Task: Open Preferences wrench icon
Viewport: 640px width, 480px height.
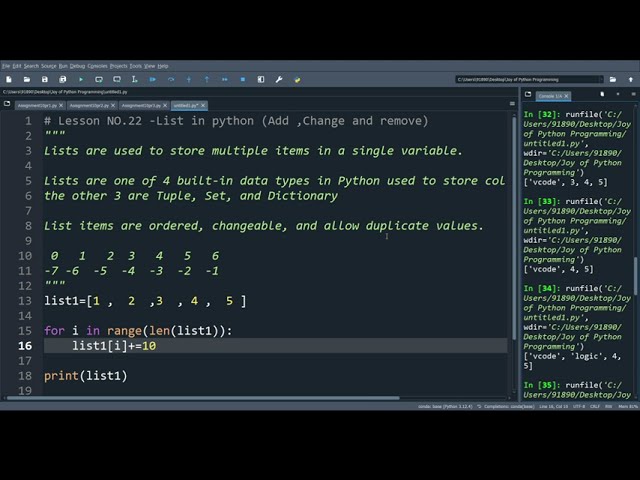Action: point(279,80)
